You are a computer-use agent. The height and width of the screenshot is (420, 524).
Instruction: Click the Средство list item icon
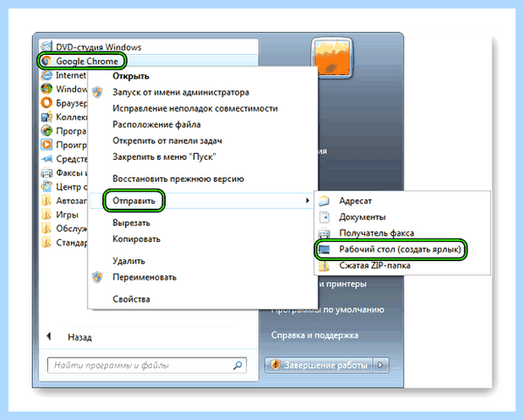click(x=46, y=159)
